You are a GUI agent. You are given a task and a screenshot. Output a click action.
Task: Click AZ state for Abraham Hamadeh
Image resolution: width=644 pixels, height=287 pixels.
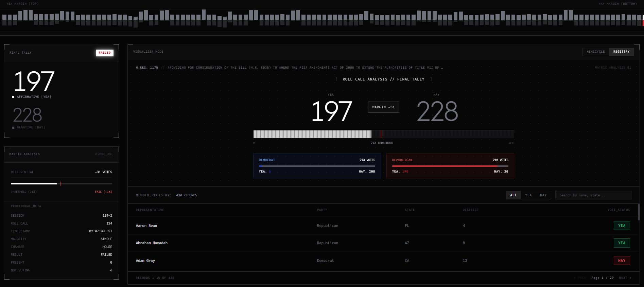407,243
